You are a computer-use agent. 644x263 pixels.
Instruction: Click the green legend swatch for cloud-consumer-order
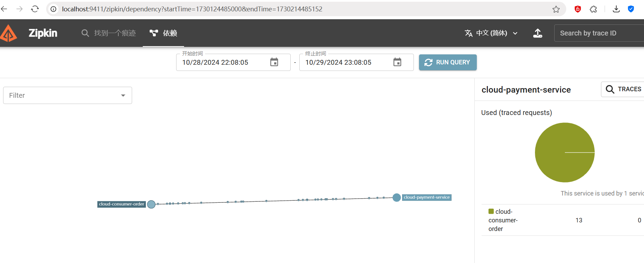pyautogui.click(x=491, y=211)
